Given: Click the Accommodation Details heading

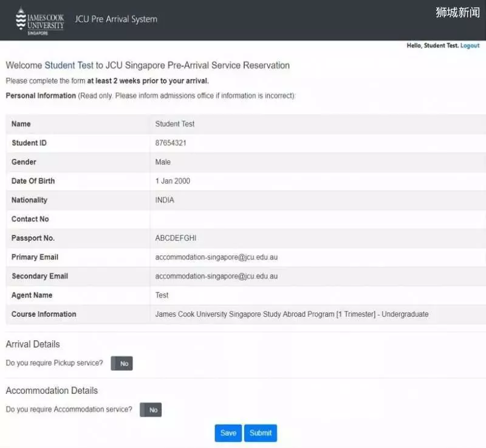Looking at the screenshot, I should (52, 391).
